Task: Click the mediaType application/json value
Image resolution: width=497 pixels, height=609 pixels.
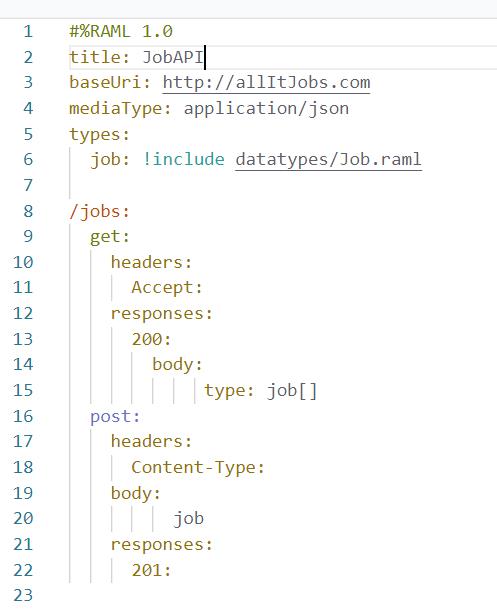Action: coord(266,108)
